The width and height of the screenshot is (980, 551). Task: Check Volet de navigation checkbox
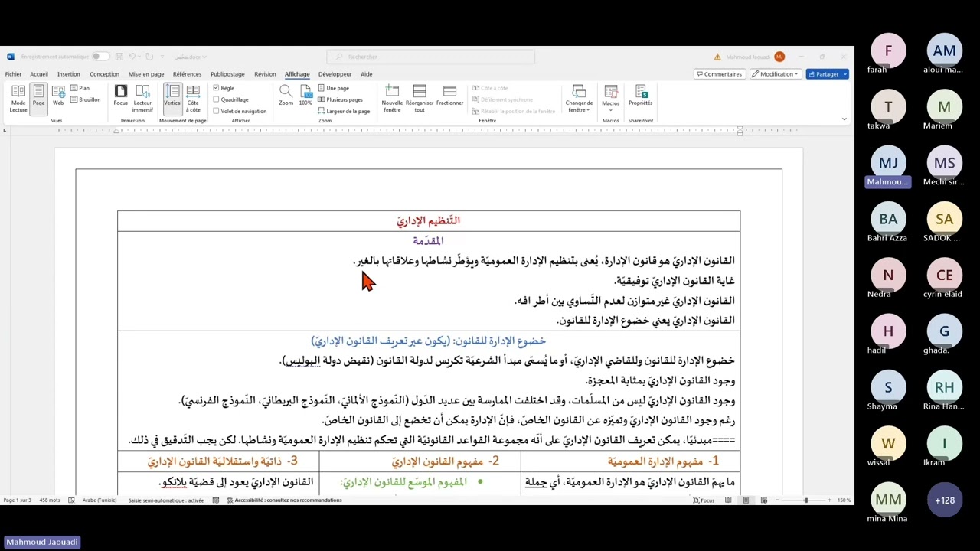pyautogui.click(x=217, y=111)
